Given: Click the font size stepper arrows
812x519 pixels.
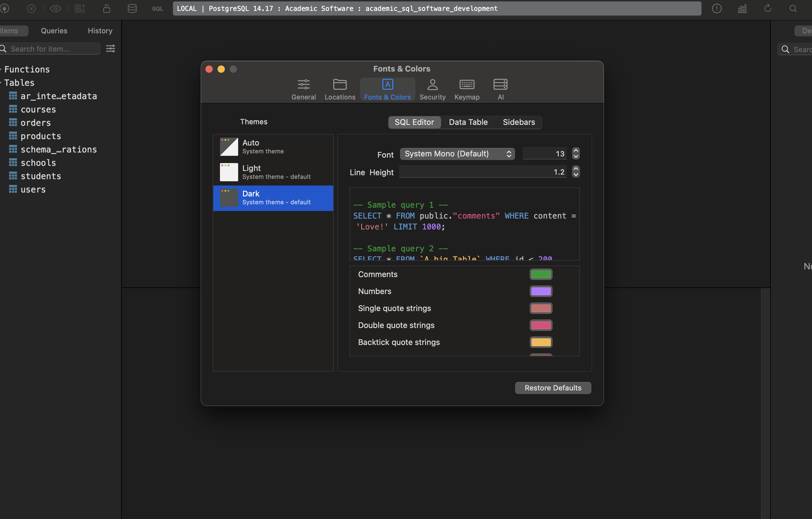Looking at the screenshot, I should pos(576,154).
